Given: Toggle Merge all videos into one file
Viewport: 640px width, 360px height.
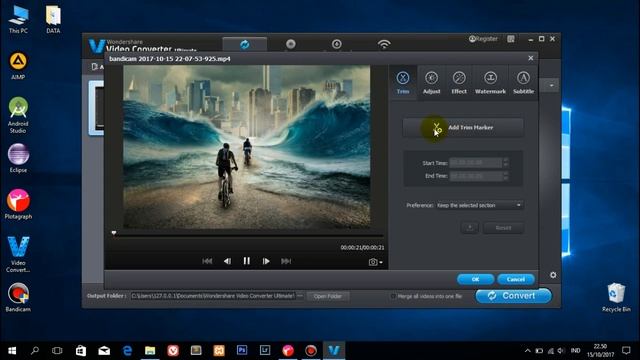Looking at the screenshot, I should [x=393, y=296].
